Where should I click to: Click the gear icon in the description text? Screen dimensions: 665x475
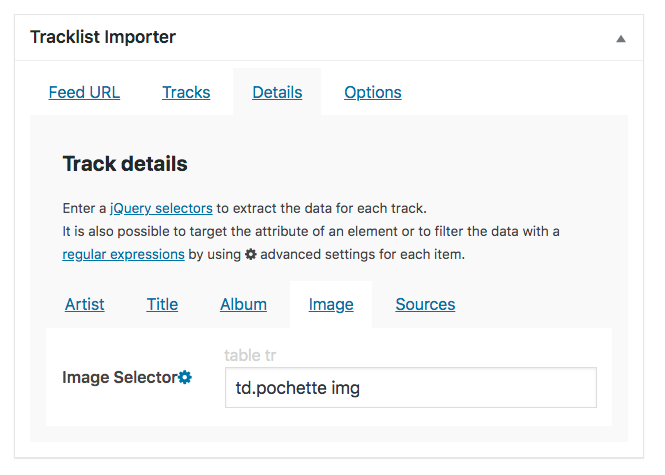click(x=251, y=254)
